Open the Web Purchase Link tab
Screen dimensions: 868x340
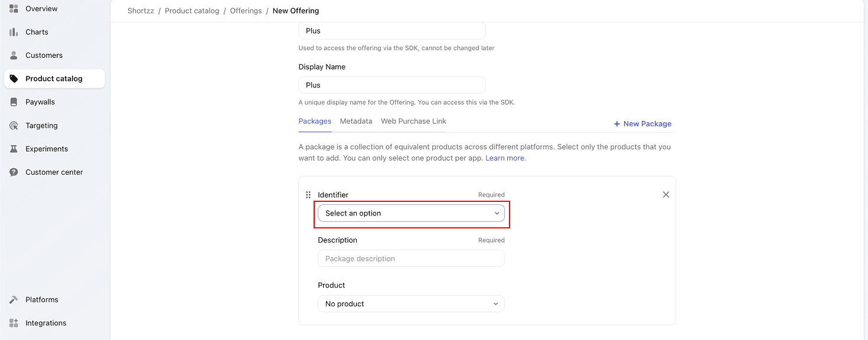coord(413,121)
